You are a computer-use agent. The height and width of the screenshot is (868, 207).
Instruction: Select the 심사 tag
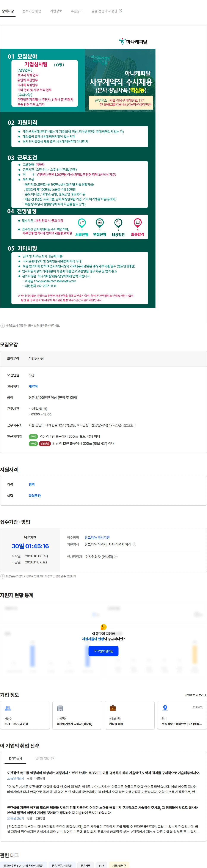tap(101, 865)
